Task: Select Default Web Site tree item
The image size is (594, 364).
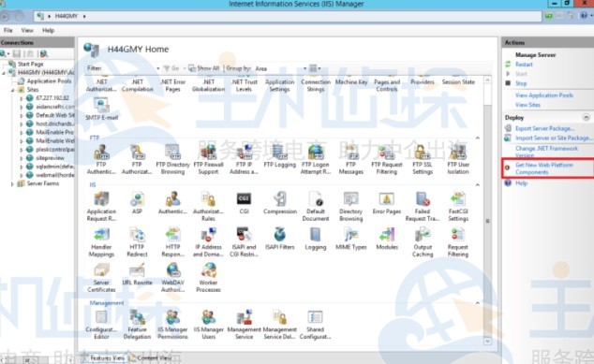Action: coord(55,115)
